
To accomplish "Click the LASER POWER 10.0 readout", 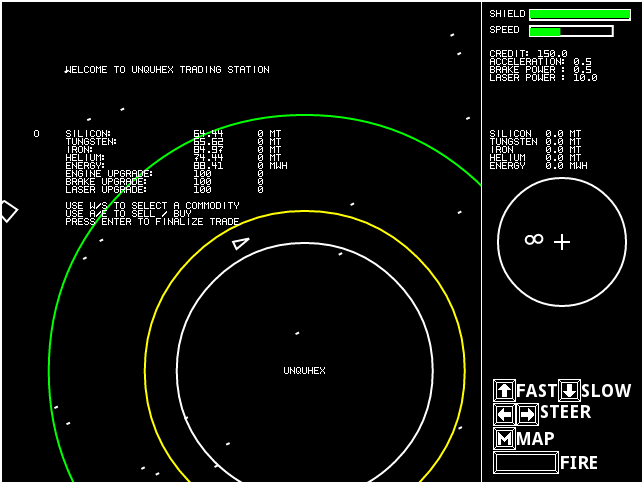I will click(x=543, y=78).
